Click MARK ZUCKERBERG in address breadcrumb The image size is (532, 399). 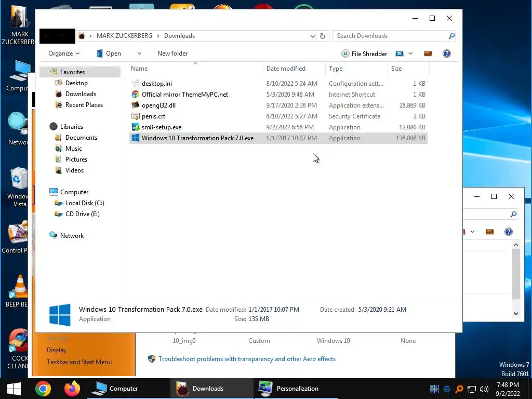point(124,36)
